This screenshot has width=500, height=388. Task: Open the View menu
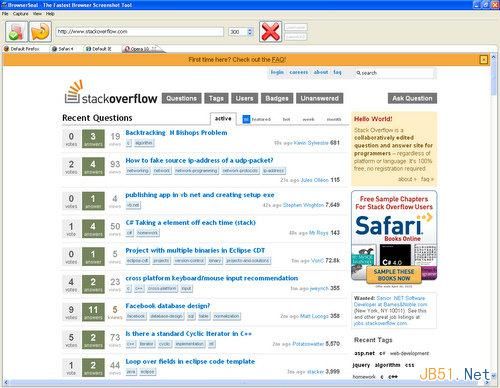(x=37, y=14)
